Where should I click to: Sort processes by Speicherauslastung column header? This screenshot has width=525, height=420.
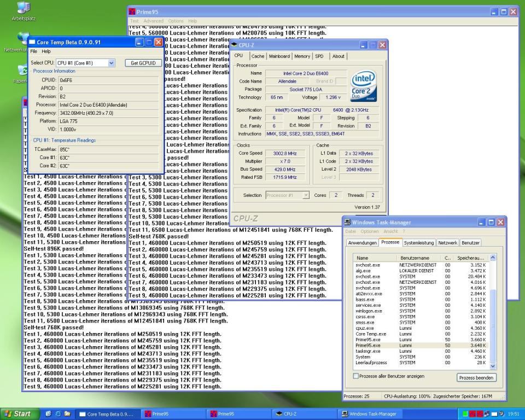pos(471,258)
